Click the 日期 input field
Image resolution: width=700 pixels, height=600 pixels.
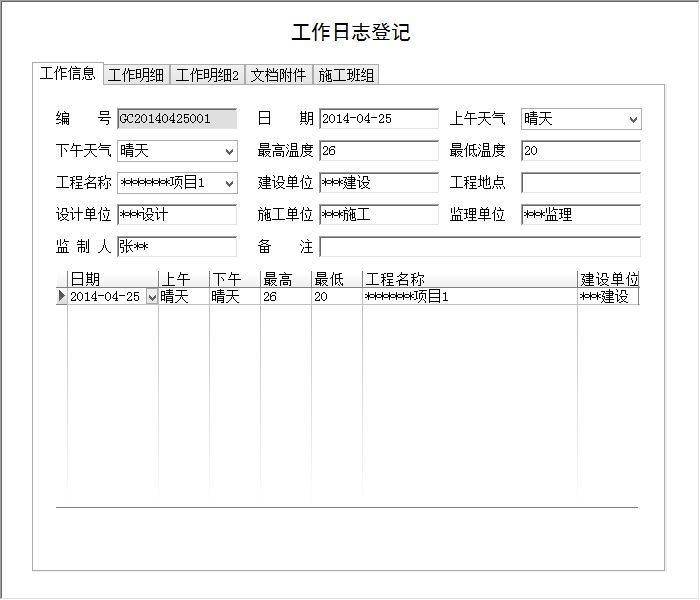[x=378, y=119]
